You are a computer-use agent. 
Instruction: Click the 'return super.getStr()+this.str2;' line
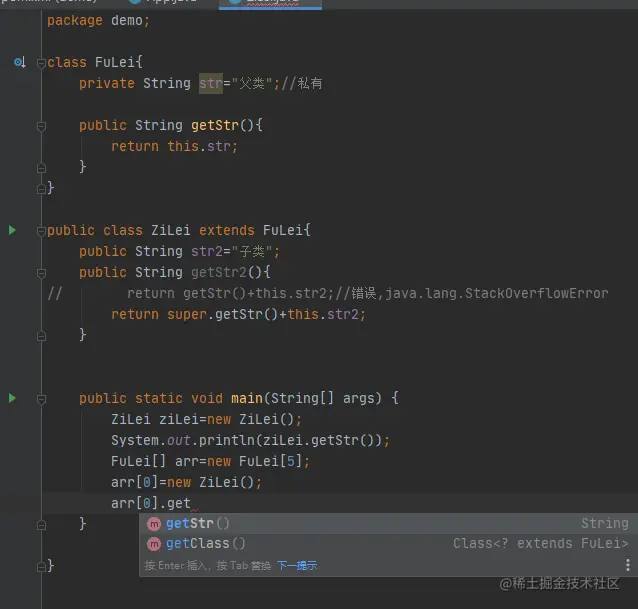[x=238, y=314]
